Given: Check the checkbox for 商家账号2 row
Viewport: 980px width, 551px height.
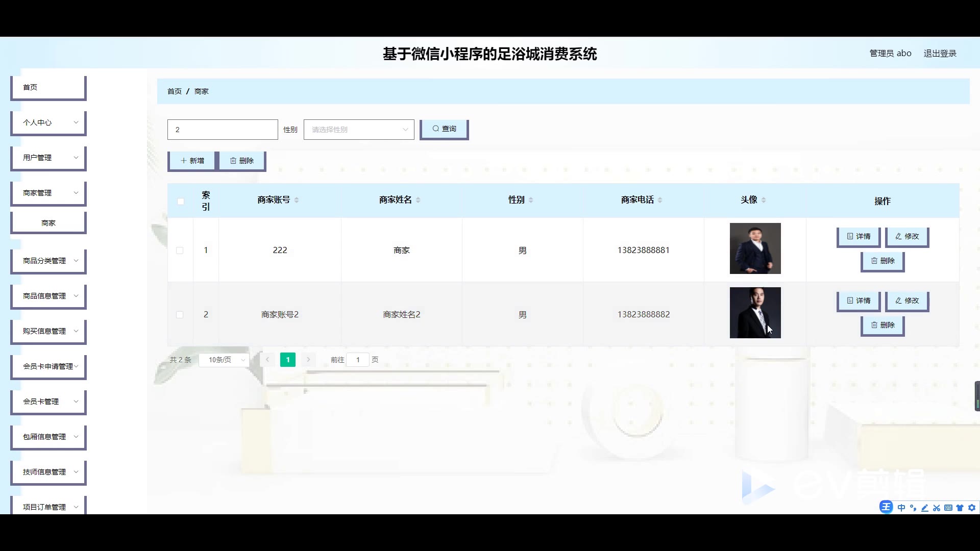Looking at the screenshot, I should tap(180, 315).
